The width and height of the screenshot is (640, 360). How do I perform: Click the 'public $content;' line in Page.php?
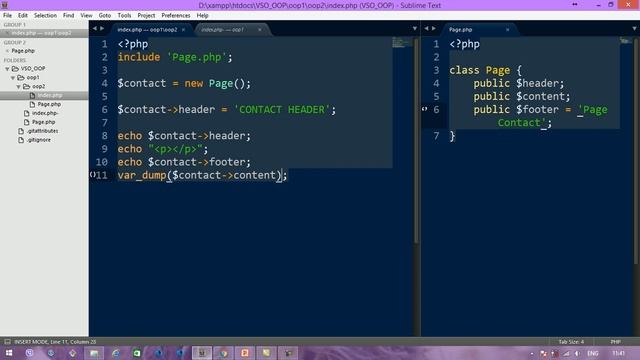(x=522, y=97)
